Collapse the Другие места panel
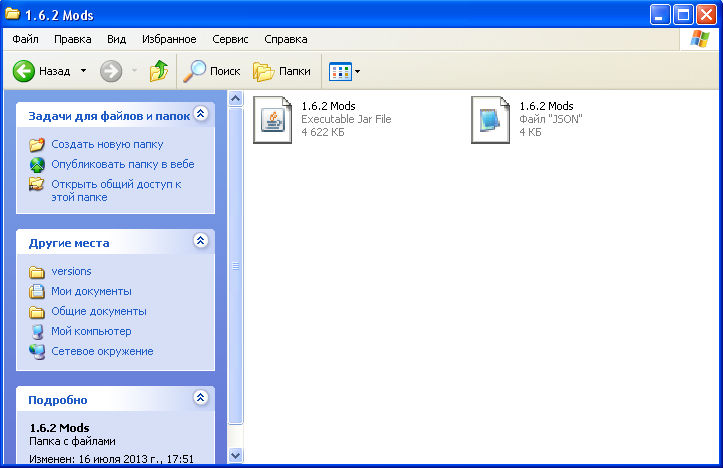The width and height of the screenshot is (723, 468). pos(201,241)
